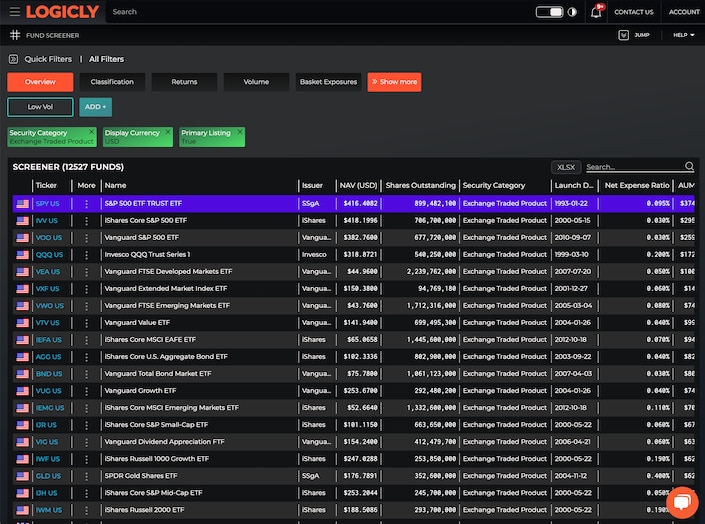Click the screener search magnifier icon
This screenshot has width=705, height=524.
[689, 166]
